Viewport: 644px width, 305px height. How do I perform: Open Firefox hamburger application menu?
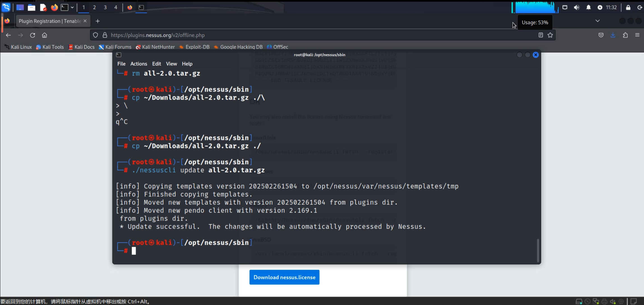[x=637, y=35]
